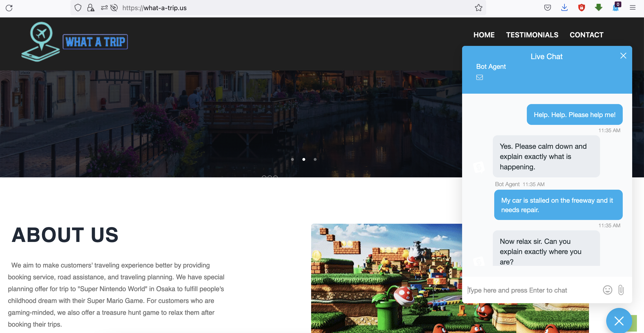Collapse chat with round blue X button

(x=619, y=321)
